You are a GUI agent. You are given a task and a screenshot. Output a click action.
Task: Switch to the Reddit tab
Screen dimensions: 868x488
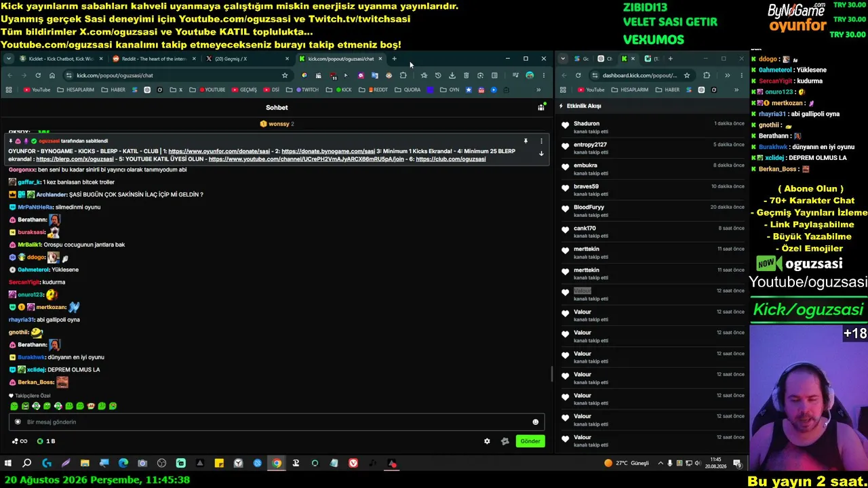click(155, 59)
